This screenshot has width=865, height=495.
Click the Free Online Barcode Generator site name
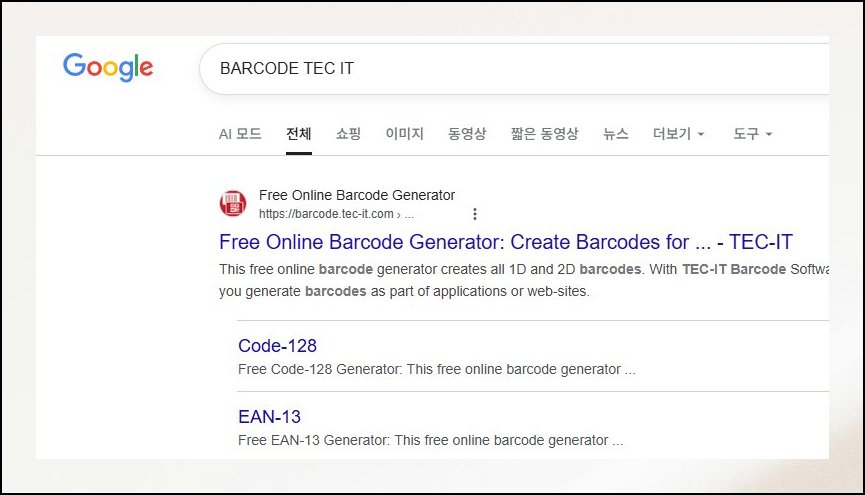pos(357,195)
